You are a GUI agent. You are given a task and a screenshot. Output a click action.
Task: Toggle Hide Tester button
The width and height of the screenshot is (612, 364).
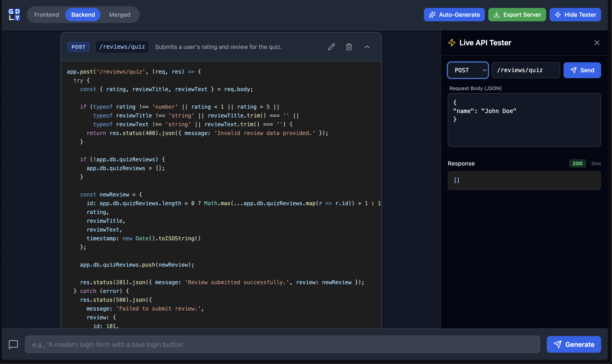tap(575, 15)
